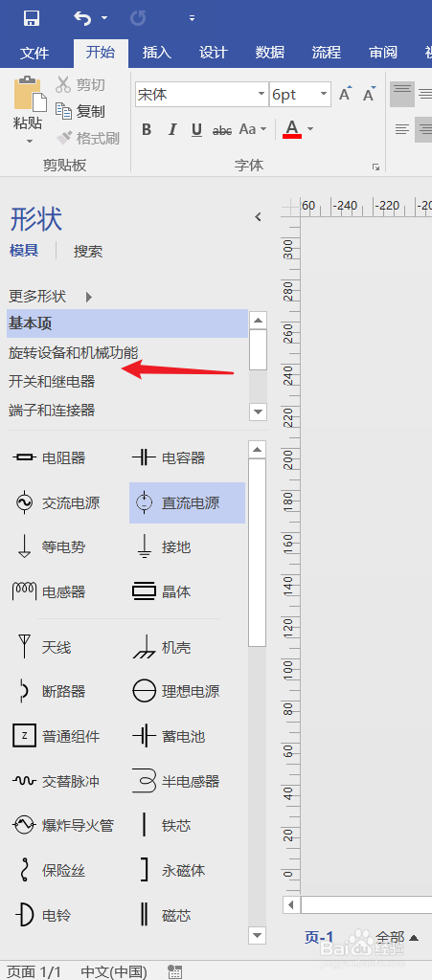Screen dimensions: 432x980
Task: Open the 6pt font size dropdown
Action: [x=323, y=95]
